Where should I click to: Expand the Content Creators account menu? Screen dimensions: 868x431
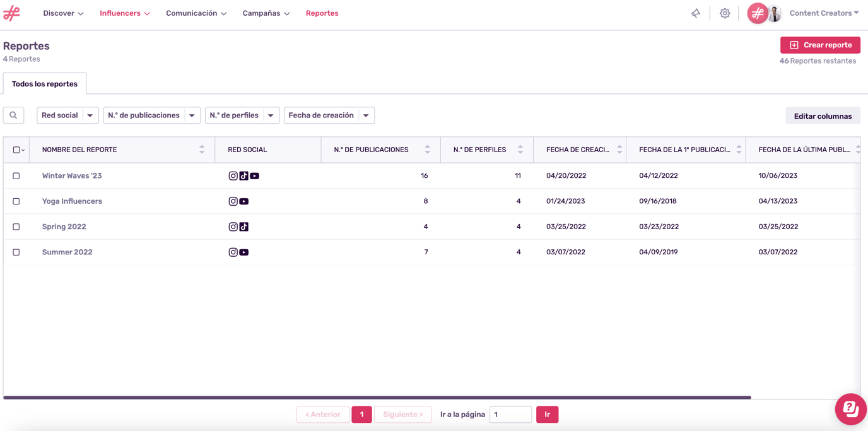(x=823, y=13)
